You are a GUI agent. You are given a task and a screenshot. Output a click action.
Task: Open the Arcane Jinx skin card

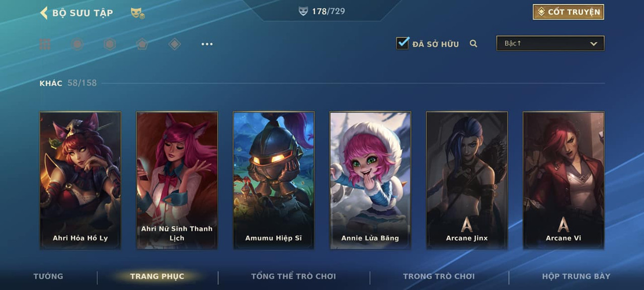click(x=467, y=180)
